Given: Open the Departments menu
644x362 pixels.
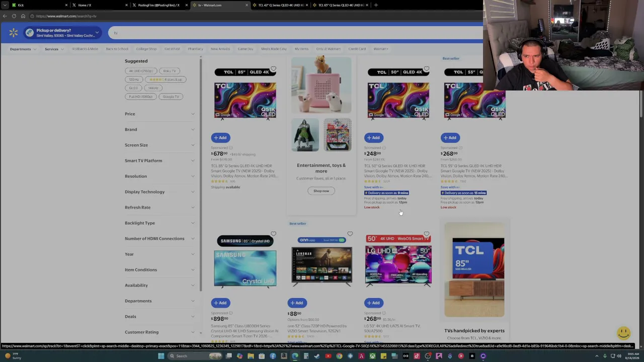Looking at the screenshot, I should [x=23, y=49].
